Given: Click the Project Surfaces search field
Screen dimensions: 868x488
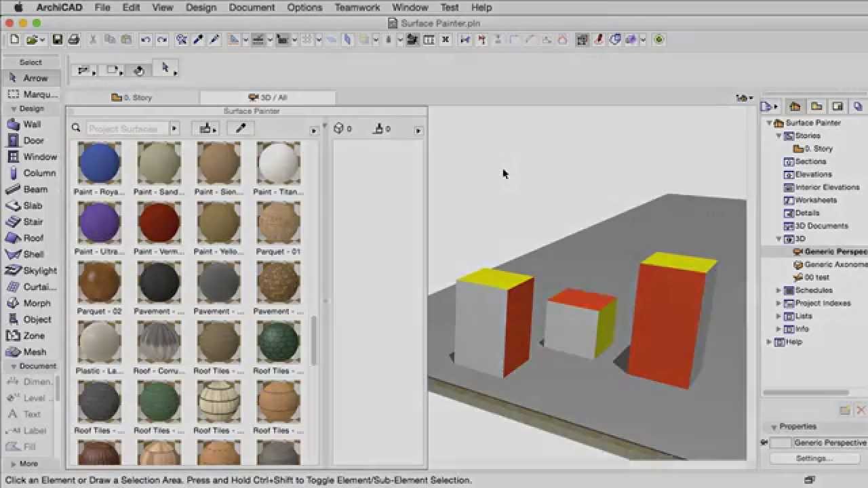Looking at the screenshot, I should click(x=127, y=128).
